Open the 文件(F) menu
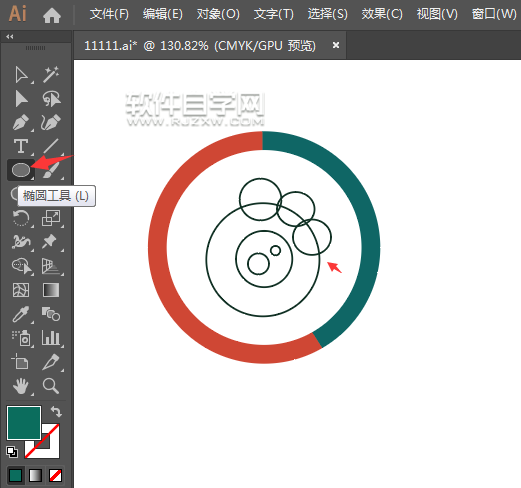Screen dimensions: 521x488 109,14
